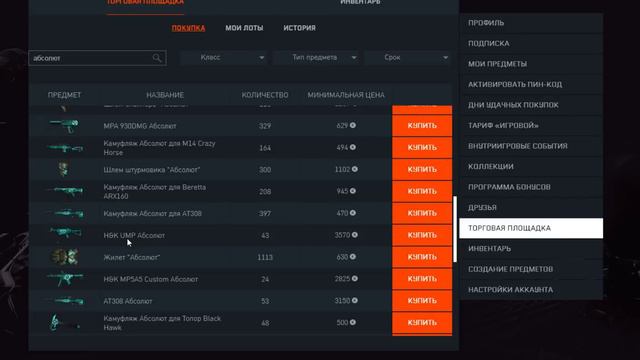Click the currency icon beside price 470
Screen dimensions: 640x360
point(353,213)
